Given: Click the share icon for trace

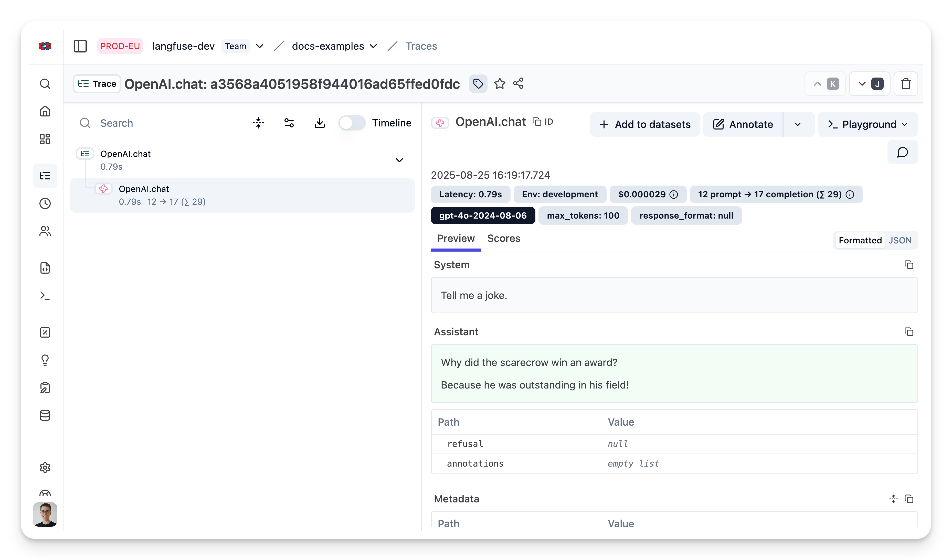Looking at the screenshot, I should tap(518, 83).
